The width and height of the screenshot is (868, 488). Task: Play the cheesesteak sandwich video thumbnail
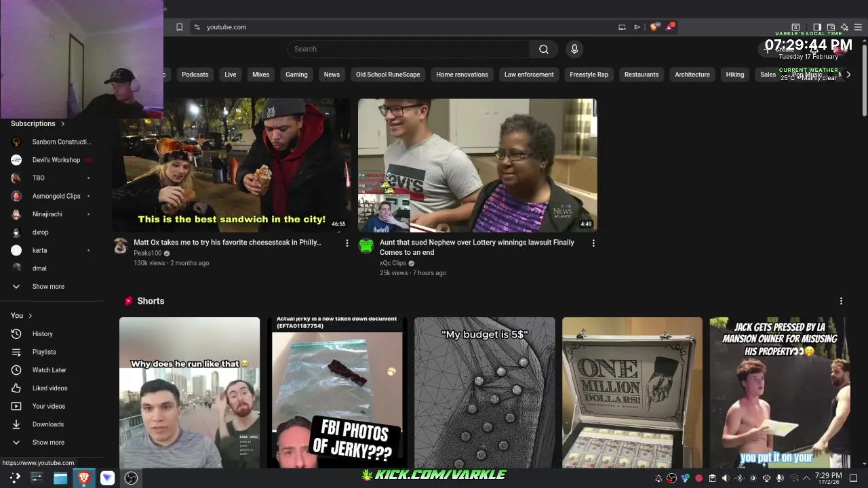point(232,165)
